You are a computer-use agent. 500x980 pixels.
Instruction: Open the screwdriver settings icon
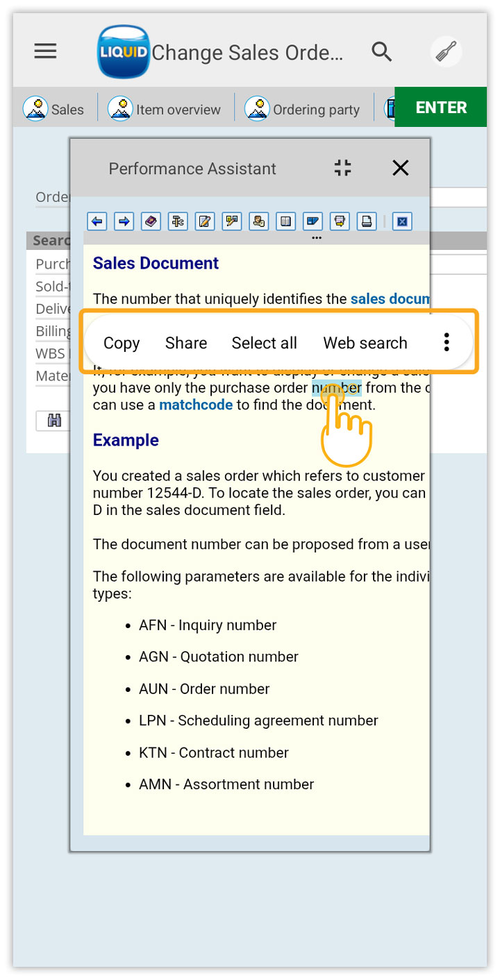[x=446, y=51]
